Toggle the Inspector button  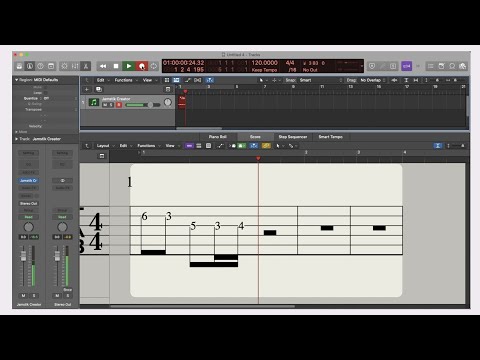coord(30,66)
